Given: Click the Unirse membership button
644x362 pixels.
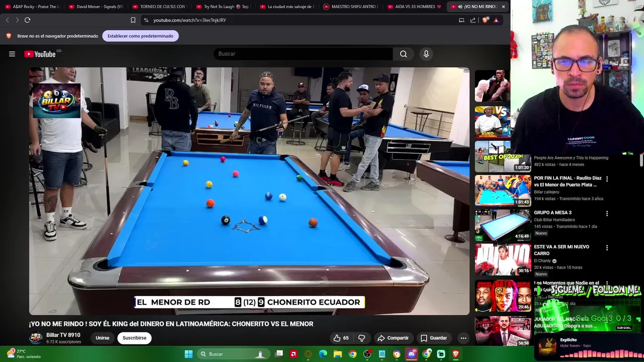Looking at the screenshot, I should pyautogui.click(x=103, y=338).
